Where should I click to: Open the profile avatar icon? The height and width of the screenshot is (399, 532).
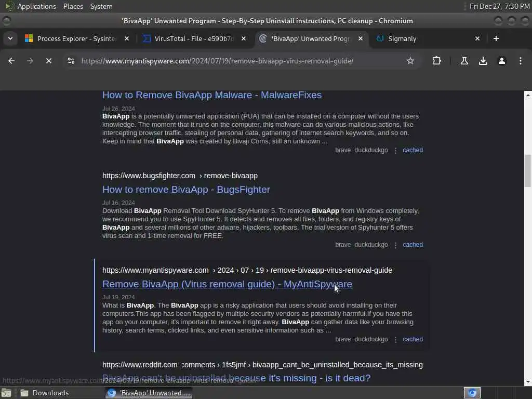pos(501,61)
